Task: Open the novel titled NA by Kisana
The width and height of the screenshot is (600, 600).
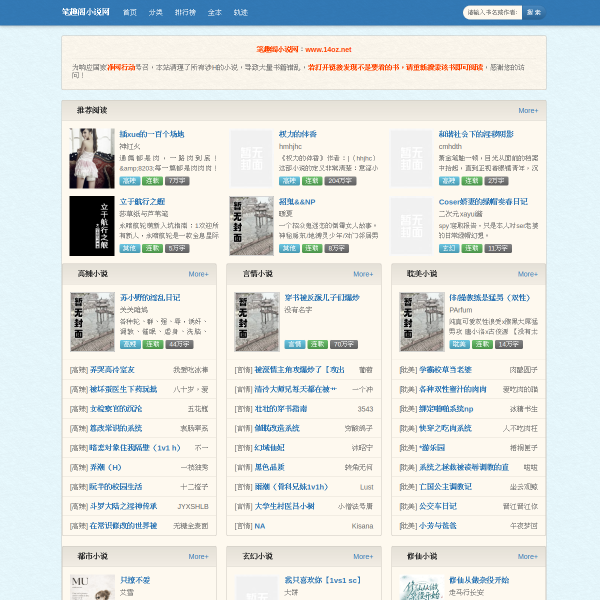Action: [x=260, y=526]
